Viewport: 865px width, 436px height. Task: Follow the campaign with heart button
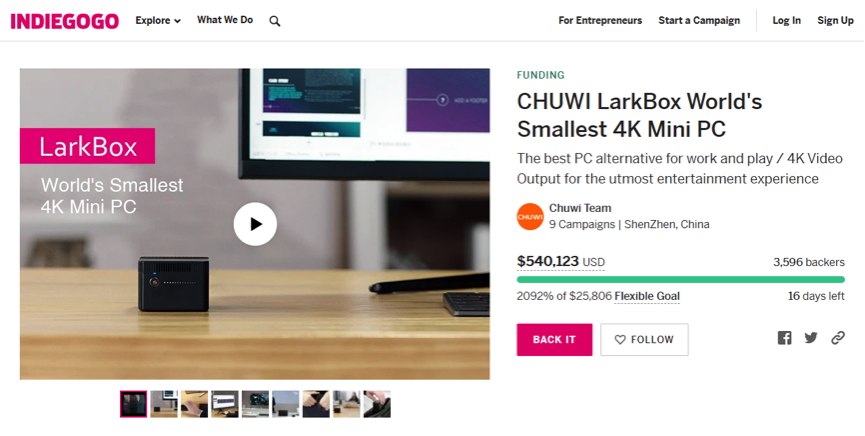[x=644, y=339]
